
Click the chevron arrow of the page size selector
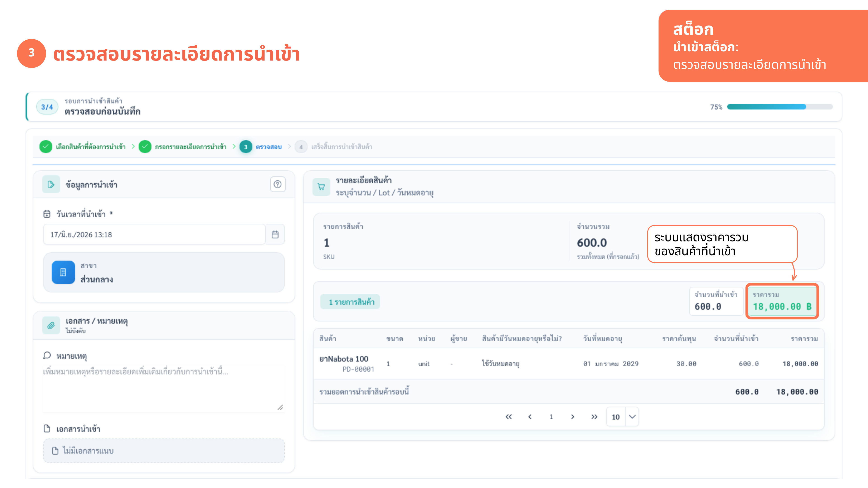pos(632,417)
